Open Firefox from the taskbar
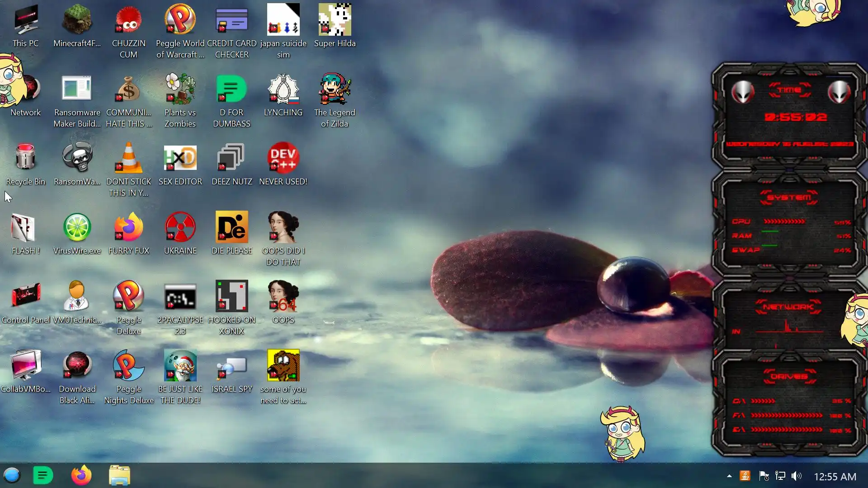The image size is (868, 488). click(81, 475)
